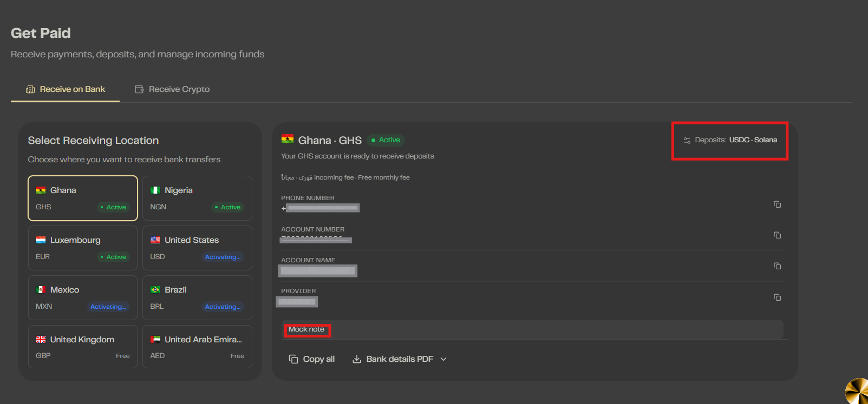Click the Mock note field
The image size is (868, 404).
(532, 329)
